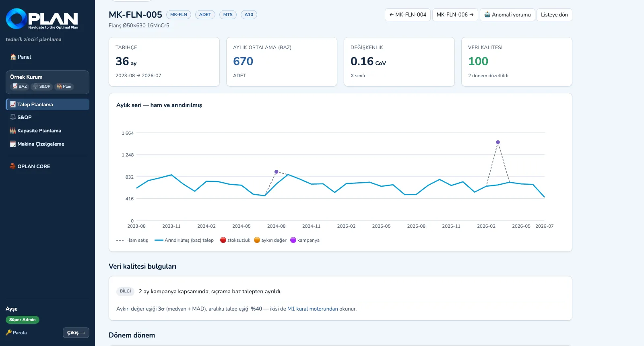644x346 pixels.
Task: Open Makina Çizelgeleme in sidebar
Action: [x=47, y=144]
